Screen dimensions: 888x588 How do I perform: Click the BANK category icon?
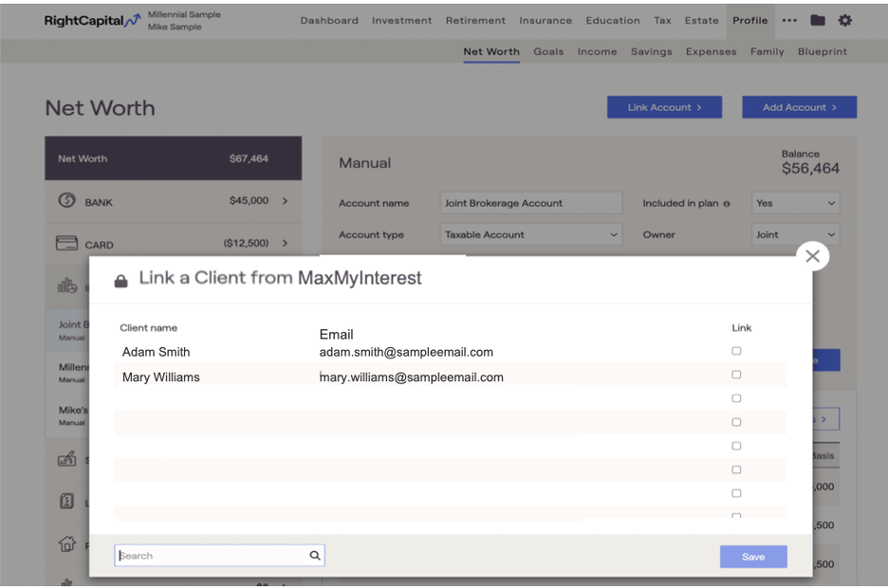click(x=66, y=201)
